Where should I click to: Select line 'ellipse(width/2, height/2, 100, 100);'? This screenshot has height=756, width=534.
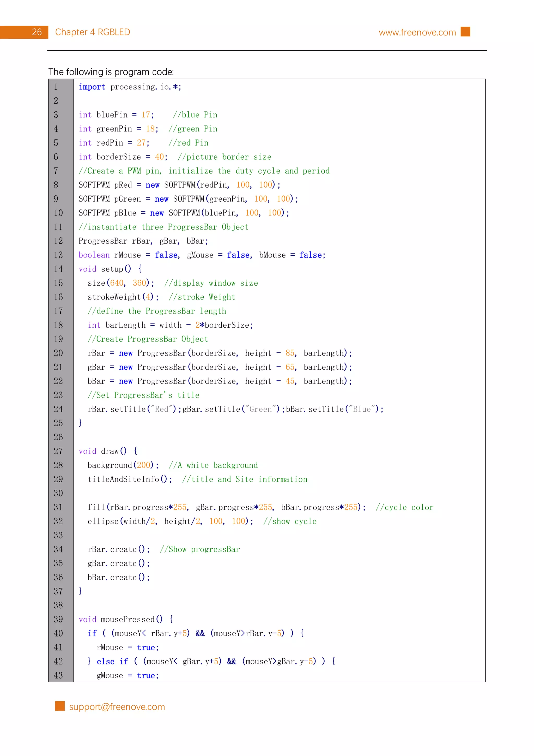[171, 521]
